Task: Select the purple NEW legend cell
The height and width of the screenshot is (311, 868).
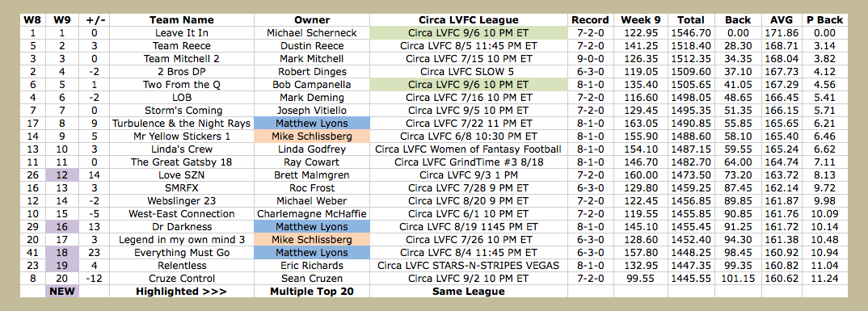Action: coord(62,291)
